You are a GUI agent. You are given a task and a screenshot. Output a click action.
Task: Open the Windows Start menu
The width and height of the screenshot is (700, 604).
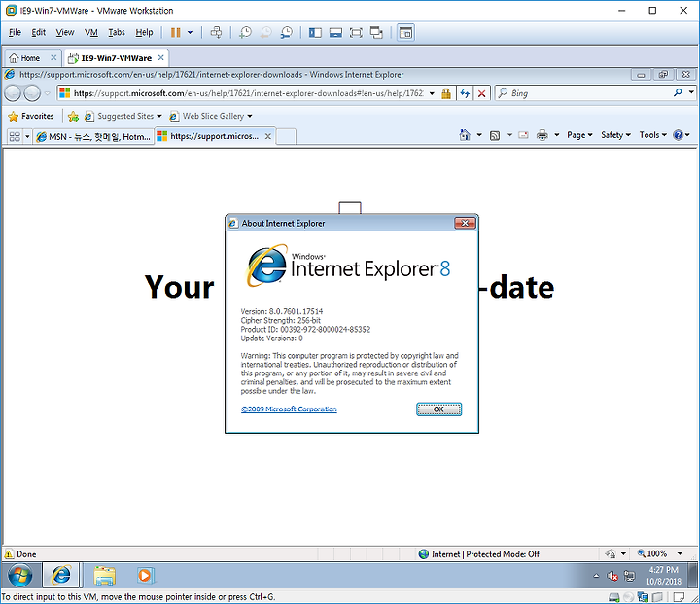coord(19,576)
